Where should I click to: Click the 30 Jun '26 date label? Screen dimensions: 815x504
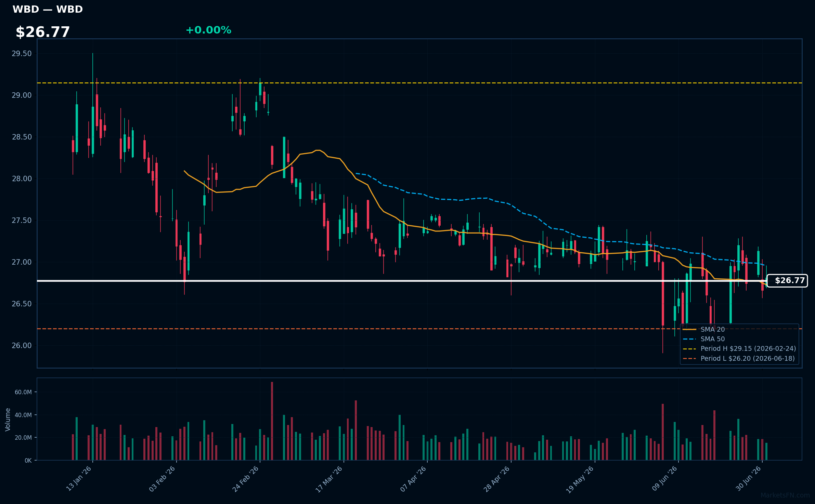(x=748, y=479)
